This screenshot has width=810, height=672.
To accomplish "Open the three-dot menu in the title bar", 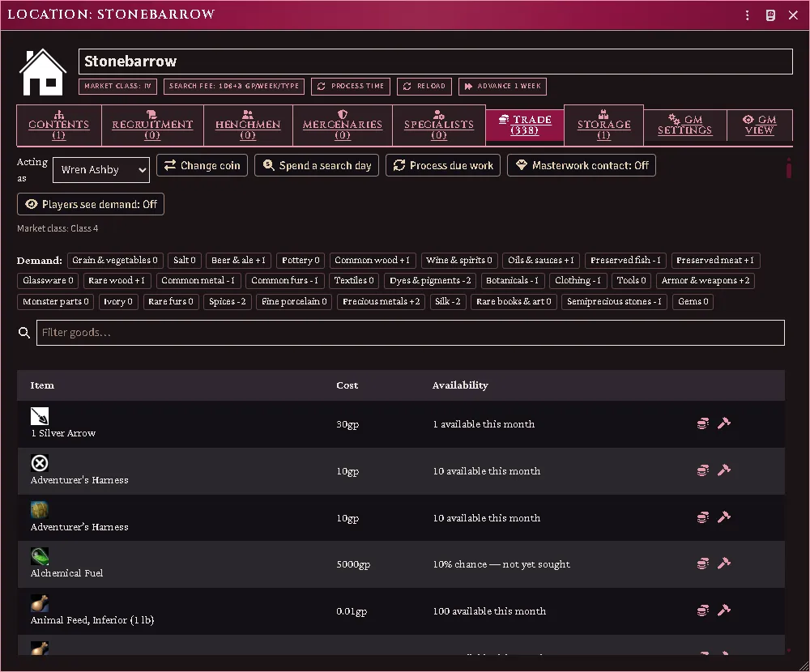I will pos(747,15).
